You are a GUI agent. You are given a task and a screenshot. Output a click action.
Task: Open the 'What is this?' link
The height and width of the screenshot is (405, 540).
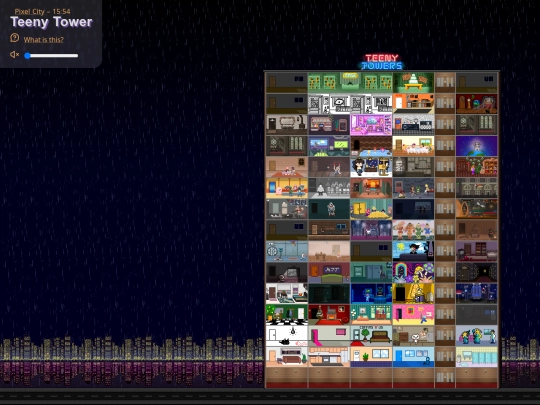[44, 40]
